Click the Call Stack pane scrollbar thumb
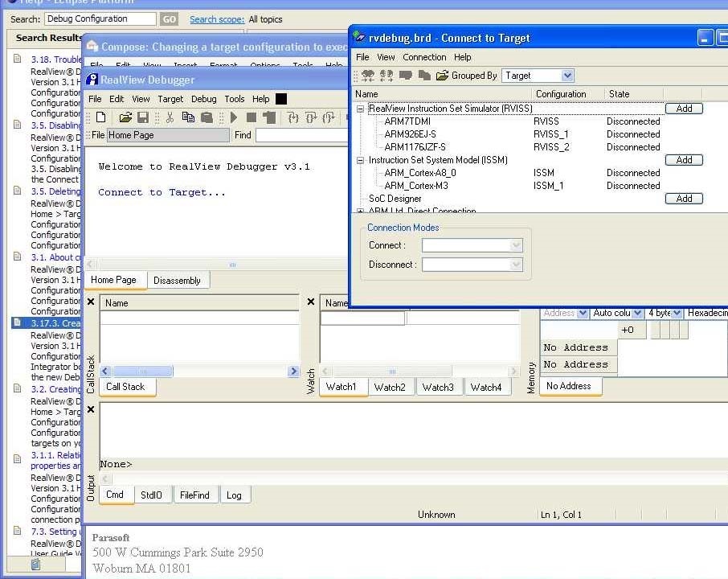This screenshot has height=579, width=728. [143, 372]
